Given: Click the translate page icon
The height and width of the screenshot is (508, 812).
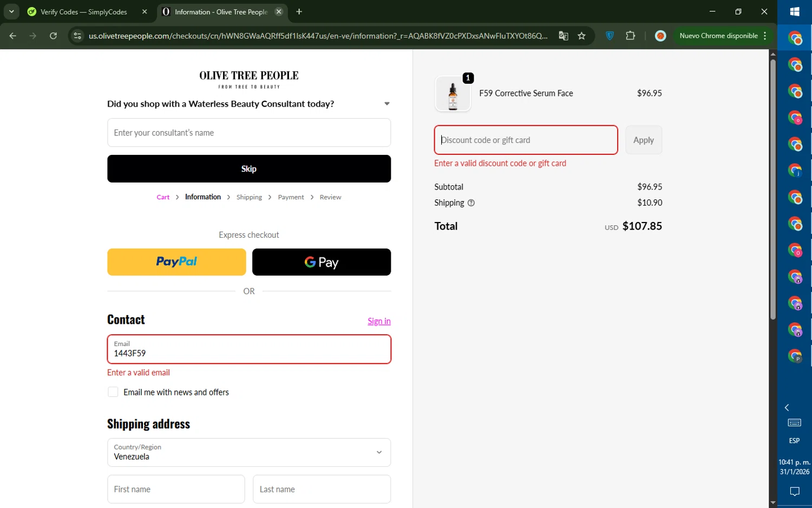Looking at the screenshot, I should tap(564, 36).
